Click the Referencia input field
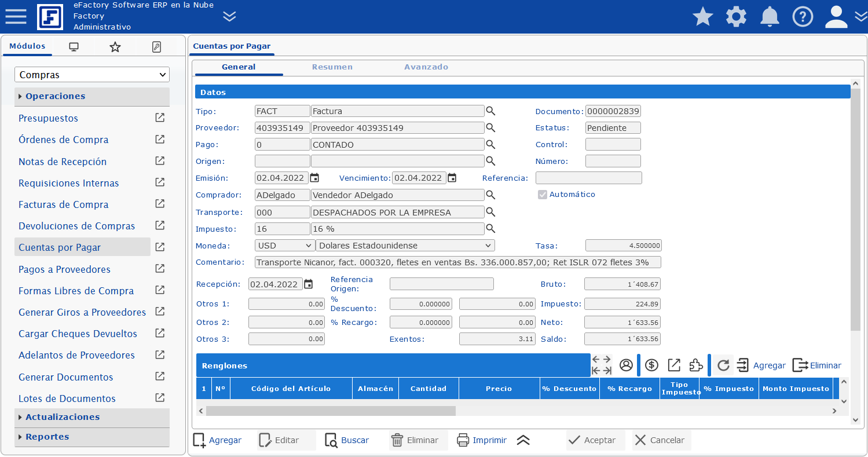 pyautogui.click(x=589, y=178)
